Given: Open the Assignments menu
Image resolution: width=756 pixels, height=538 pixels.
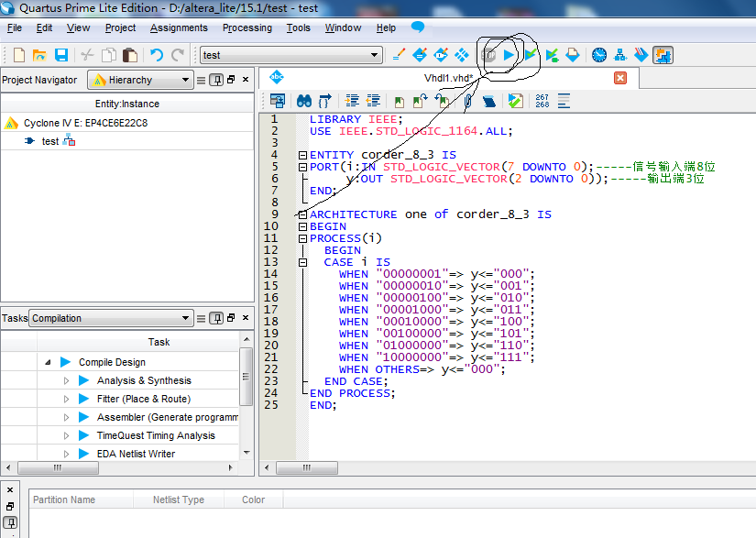Looking at the screenshot, I should coord(179,27).
